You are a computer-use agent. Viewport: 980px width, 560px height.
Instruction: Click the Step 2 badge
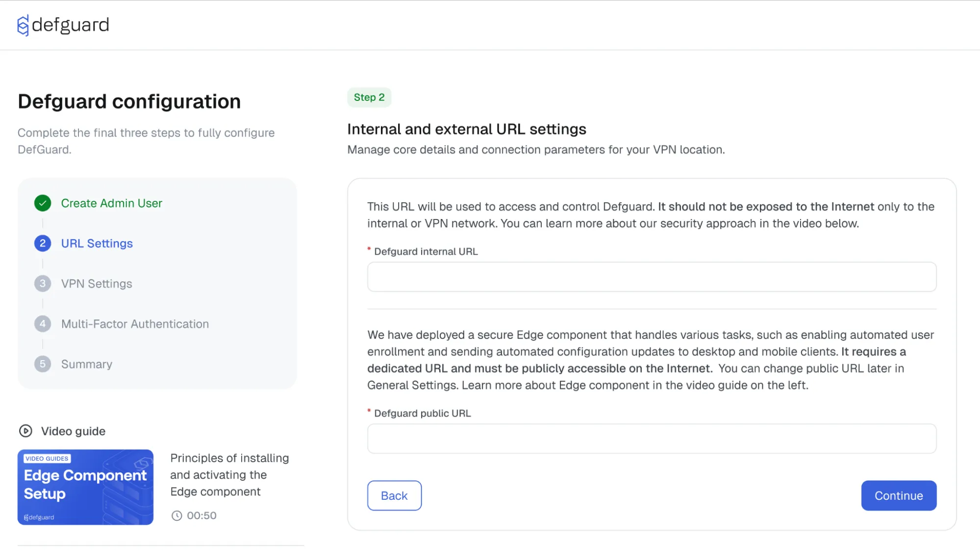tap(369, 97)
